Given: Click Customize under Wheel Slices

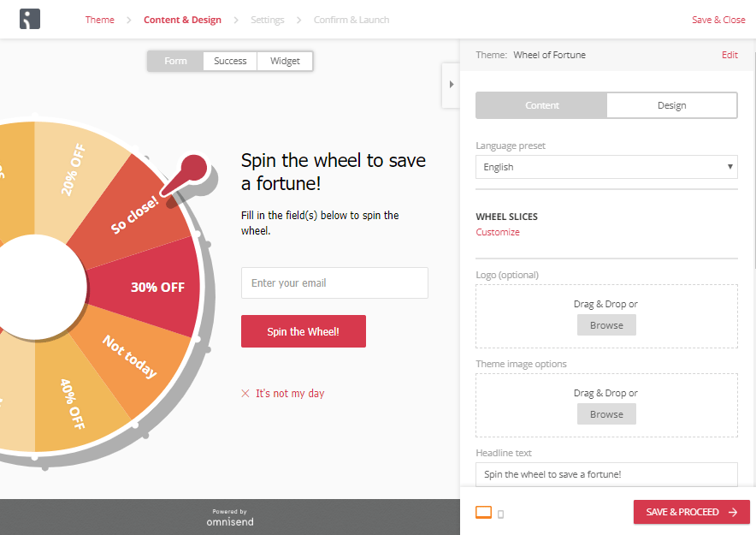Looking at the screenshot, I should click(498, 232).
